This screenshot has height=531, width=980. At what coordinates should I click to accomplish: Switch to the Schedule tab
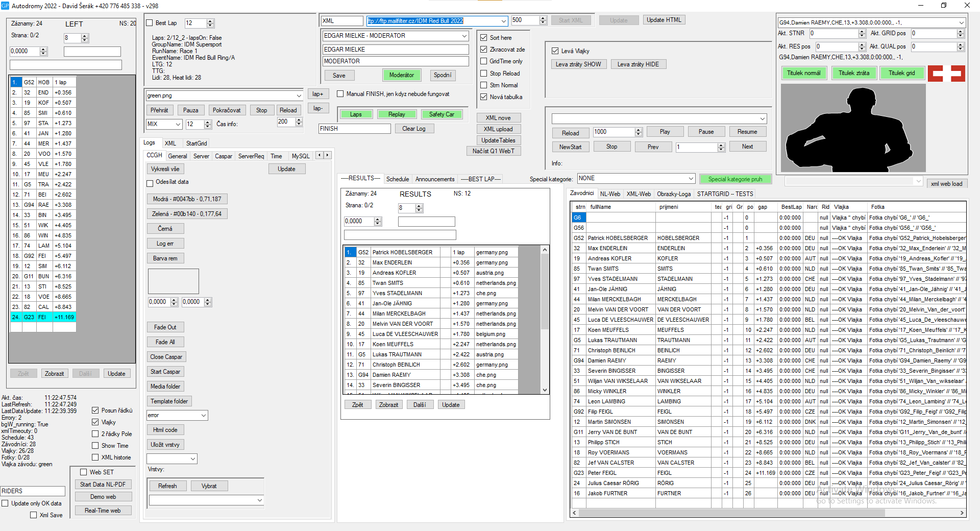click(x=398, y=179)
